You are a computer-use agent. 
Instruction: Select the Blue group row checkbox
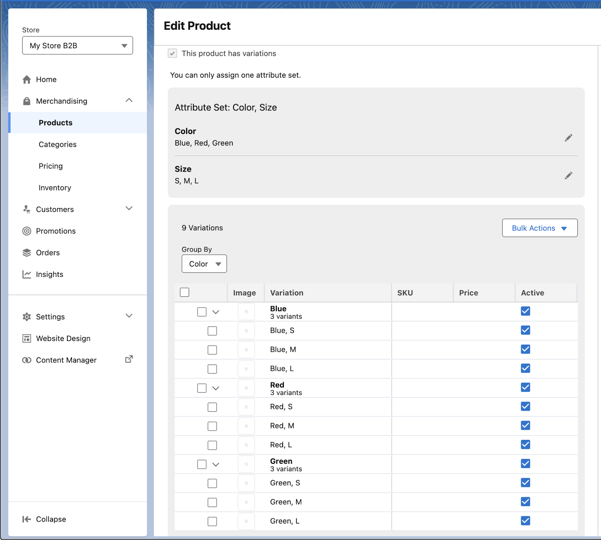[202, 312]
